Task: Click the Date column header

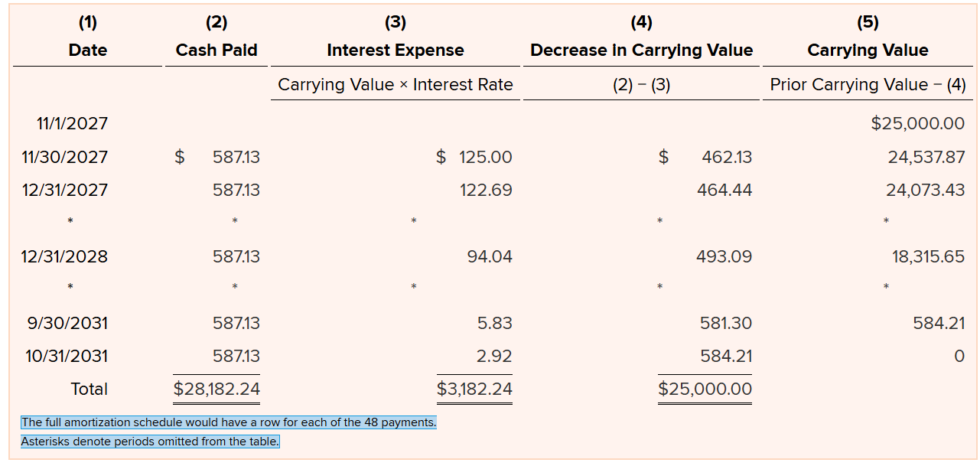Action: (88, 51)
